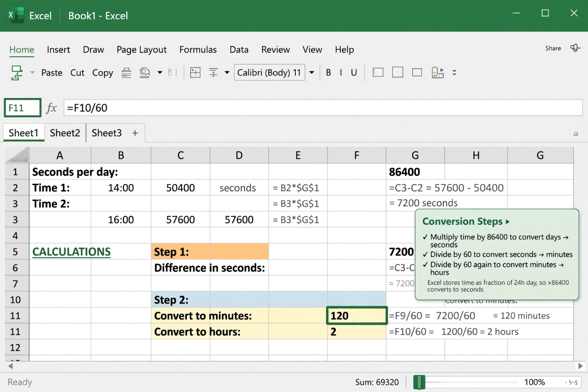Image resolution: width=588 pixels, height=392 pixels.
Task: Open the Insert ribbon tab
Action: 58,49
